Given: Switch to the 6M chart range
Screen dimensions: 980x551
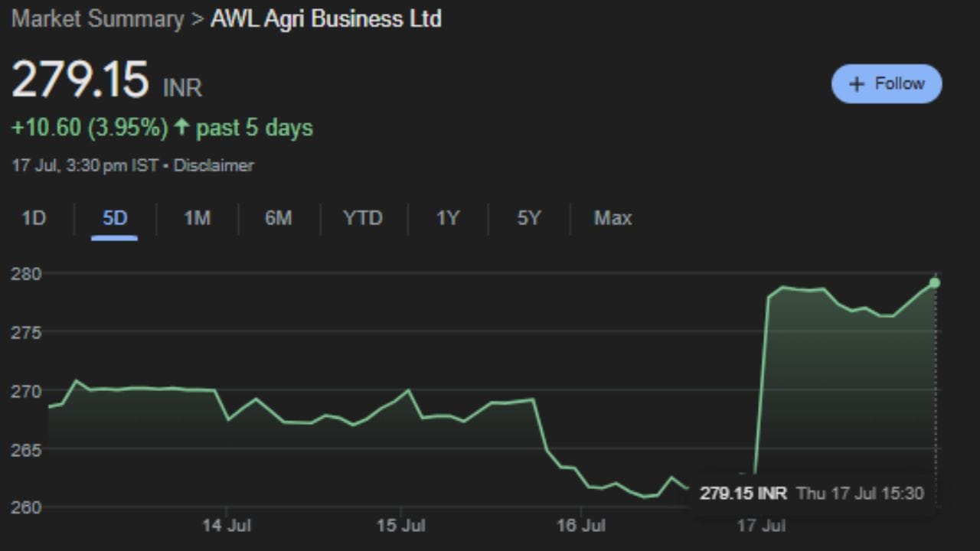Looking at the screenshot, I should coord(278,218).
